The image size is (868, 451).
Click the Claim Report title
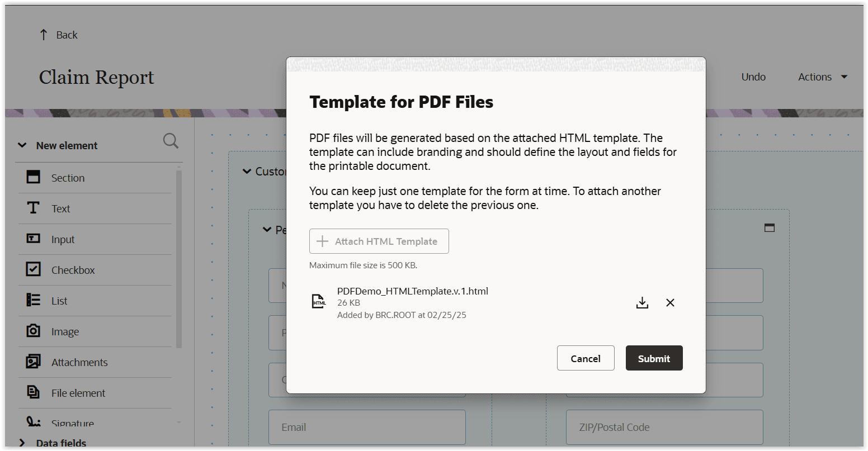[96, 77]
